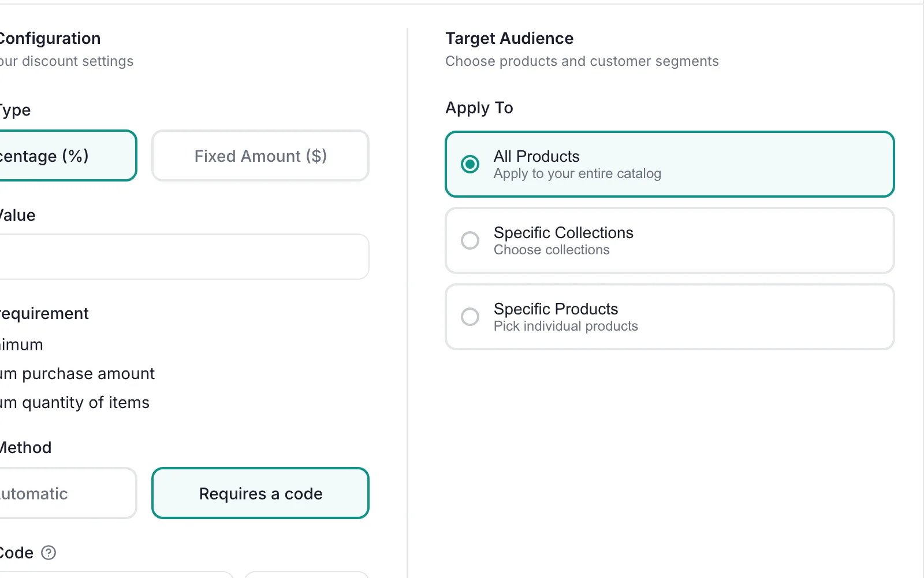Choose the Requires a code method
Image resolution: width=924 pixels, height=578 pixels.
pyautogui.click(x=260, y=493)
